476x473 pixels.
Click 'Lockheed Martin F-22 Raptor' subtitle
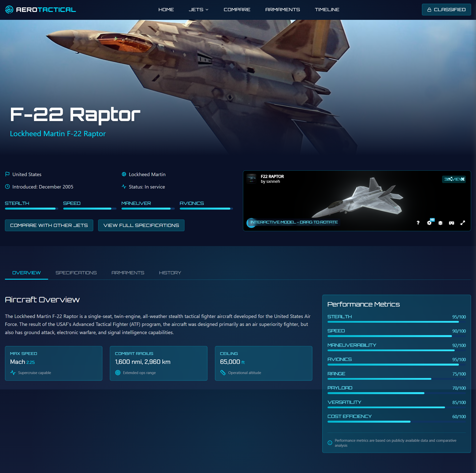point(58,133)
